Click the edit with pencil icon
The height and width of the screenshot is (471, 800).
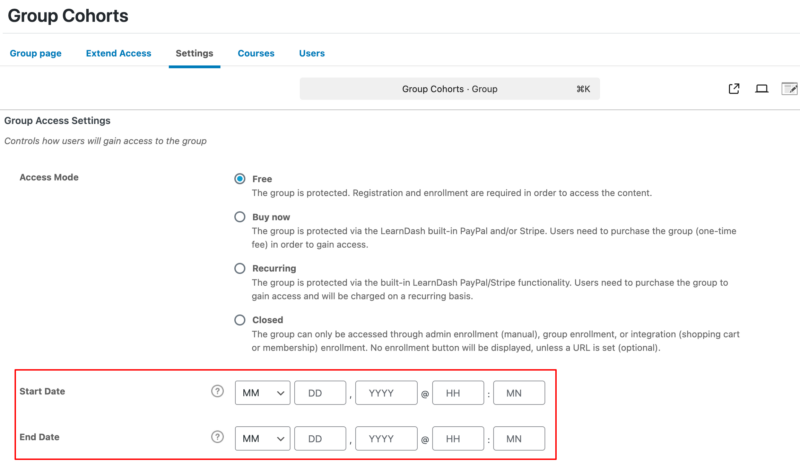point(789,89)
